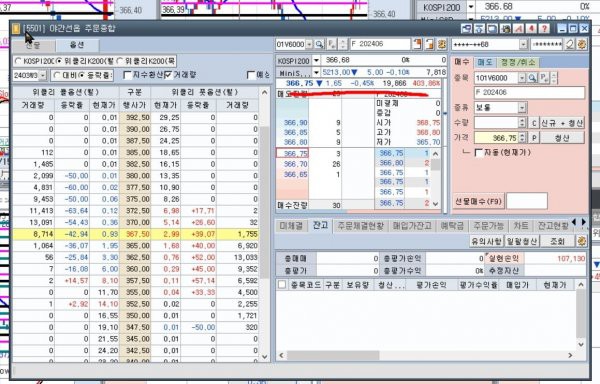Open the 주문체결현황 tab
Screen dimensions: 600x384
coord(360,226)
